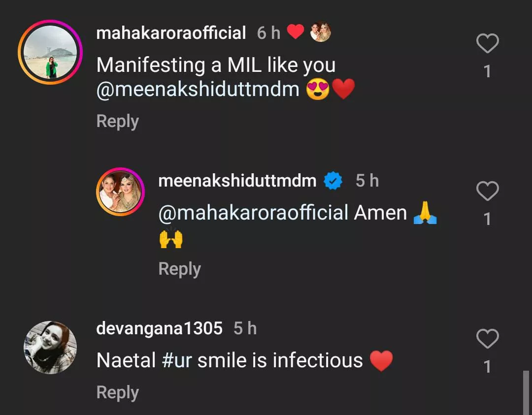Screen dimensions: 532x415
Task: Open meenakshiduttmdm's profile picture
Action: 120,192
